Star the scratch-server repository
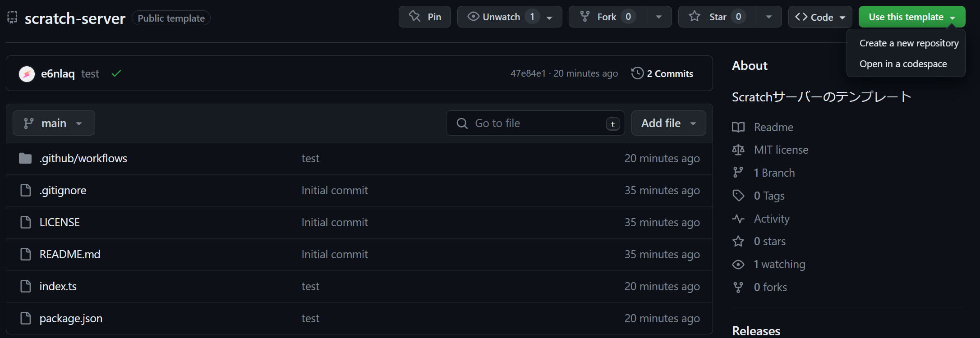Screen dimensions: 980x338 tap(717, 17)
